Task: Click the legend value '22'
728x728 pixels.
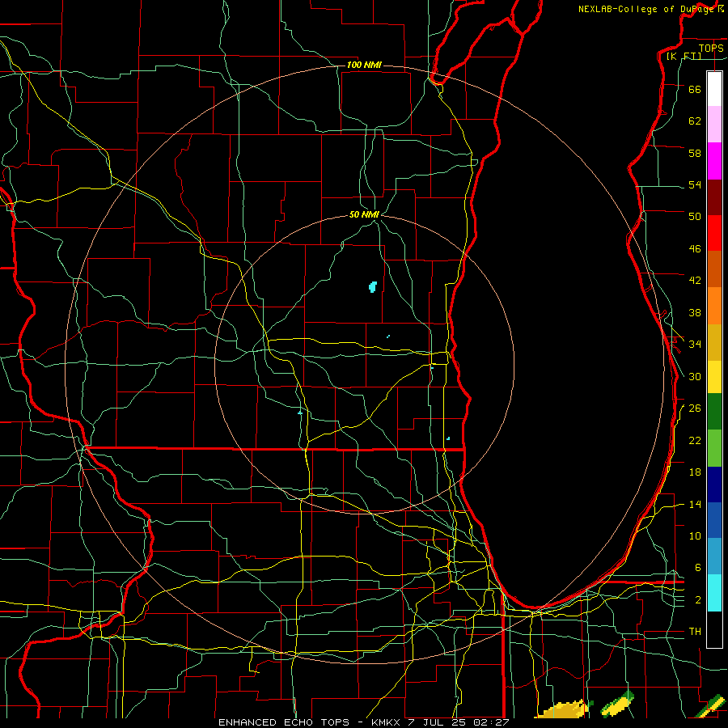Action: [x=695, y=441]
